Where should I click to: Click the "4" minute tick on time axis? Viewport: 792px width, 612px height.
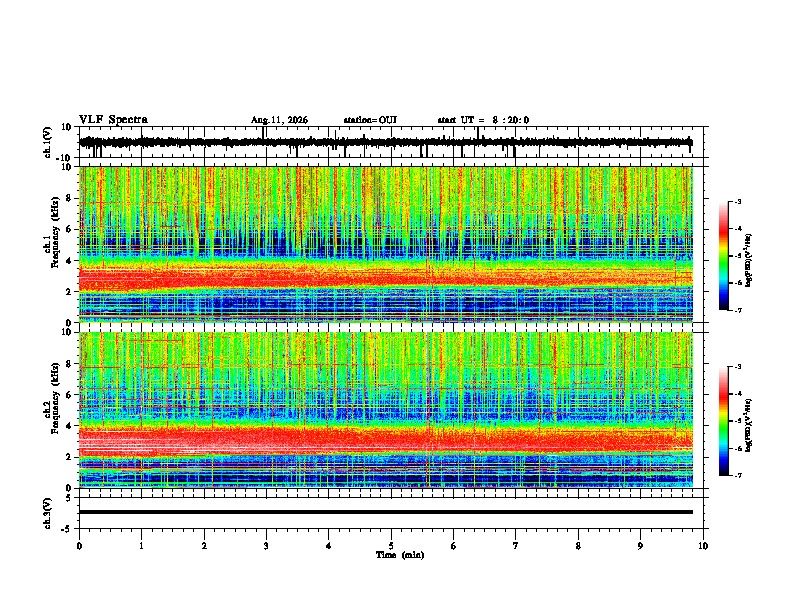tap(329, 546)
